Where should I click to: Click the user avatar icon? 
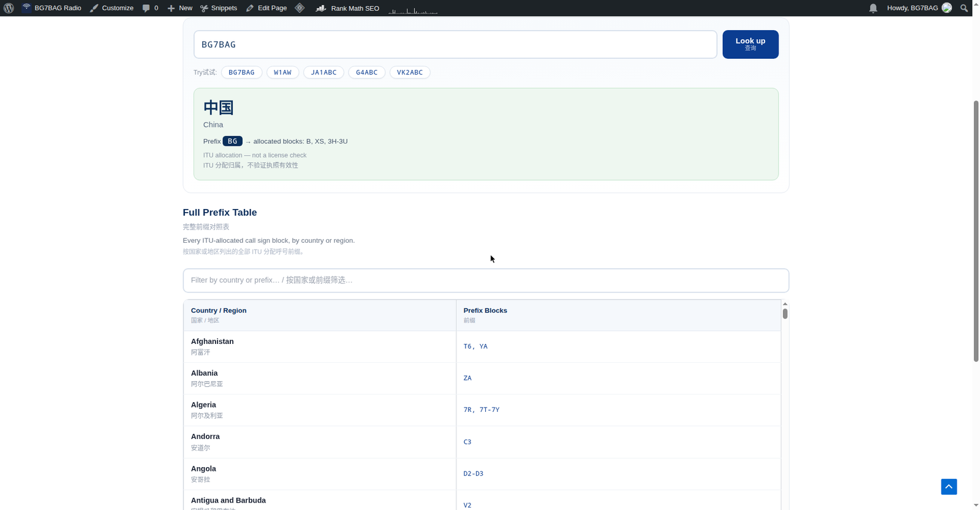tap(947, 8)
